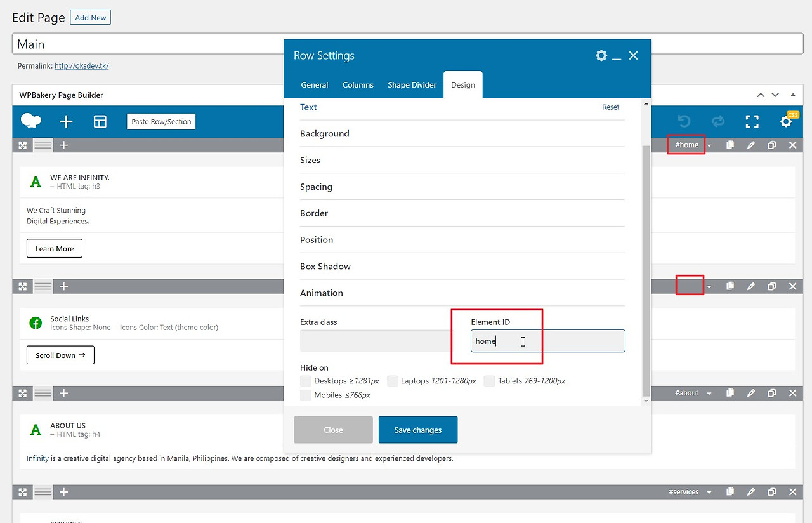Enable Hide on Desktops checkbox
The width and height of the screenshot is (812, 523).
point(306,381)
